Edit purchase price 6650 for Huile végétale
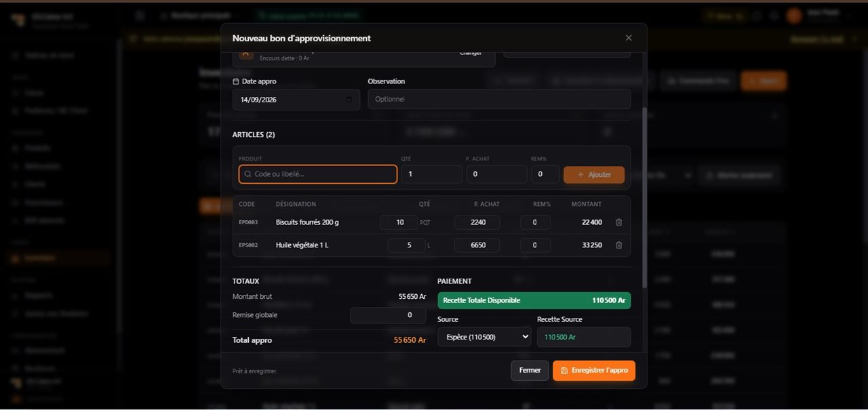Image resolution: width=868 pixels, height=410 pixels. point(477,245)
